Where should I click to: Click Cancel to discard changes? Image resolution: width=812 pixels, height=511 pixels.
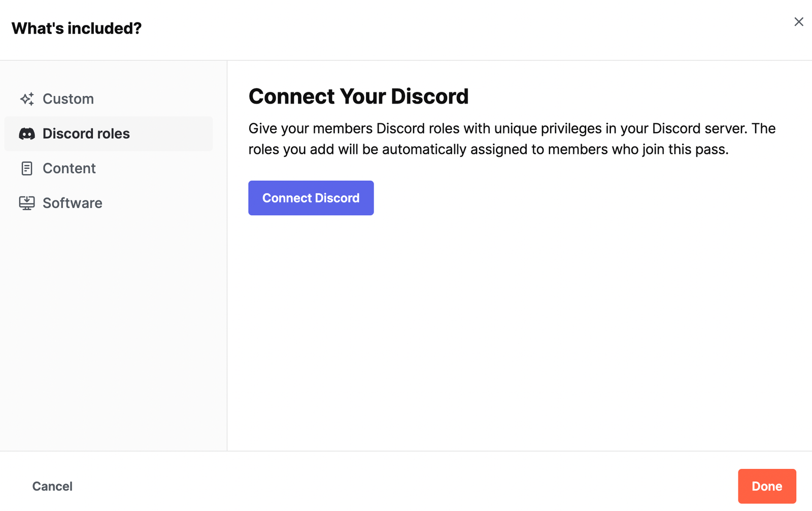(x=52, y=486)
